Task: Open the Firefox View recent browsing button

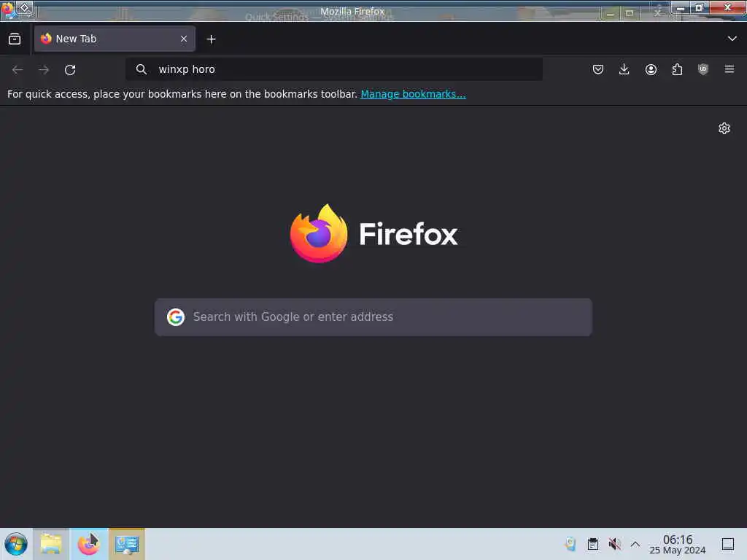Action: 15,39
